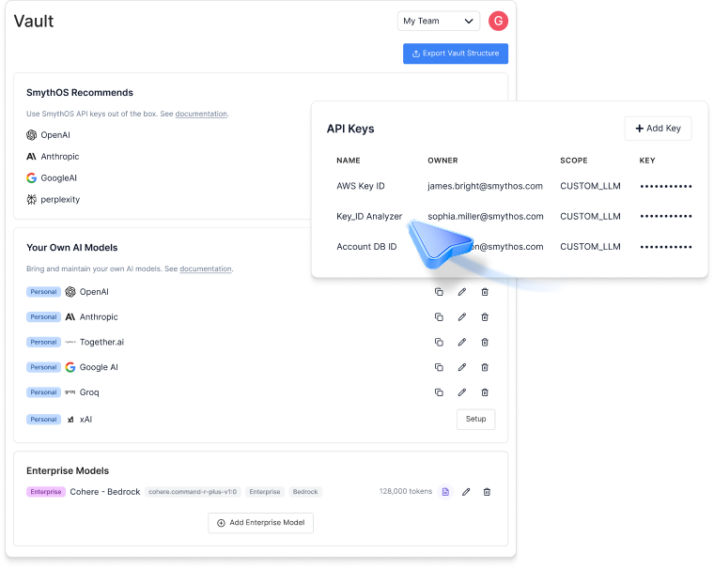The width and height of the screenshot is (714, 568).
Task: Select the Account DB ID name cell
Action: (367, 247)
